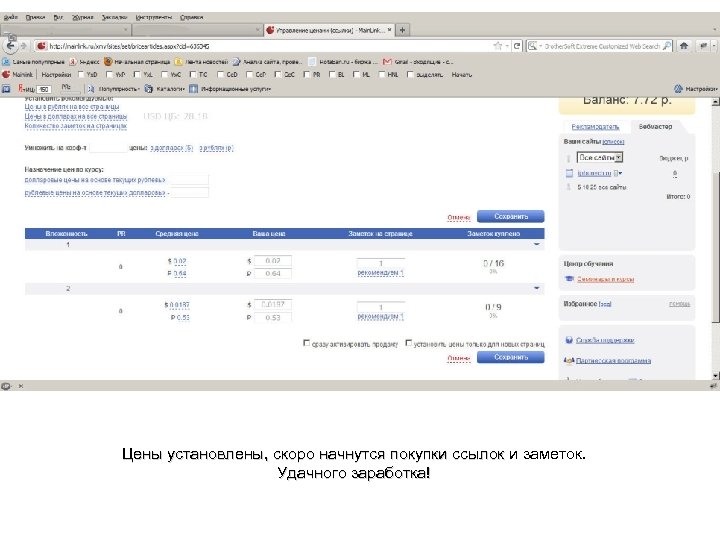The image size is (720, 540).
Task: Click the browser forward arrow
Action: [x=23, y=46]
